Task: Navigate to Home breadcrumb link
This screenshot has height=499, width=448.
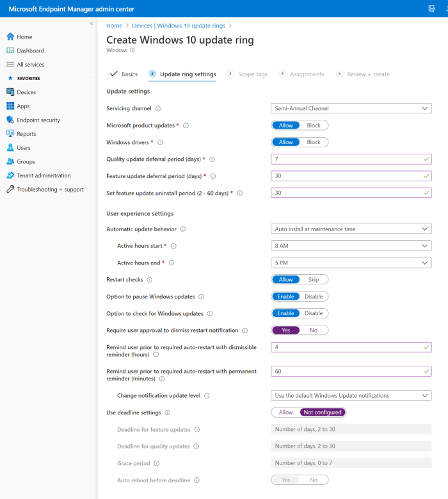Action: pos(114,26)
